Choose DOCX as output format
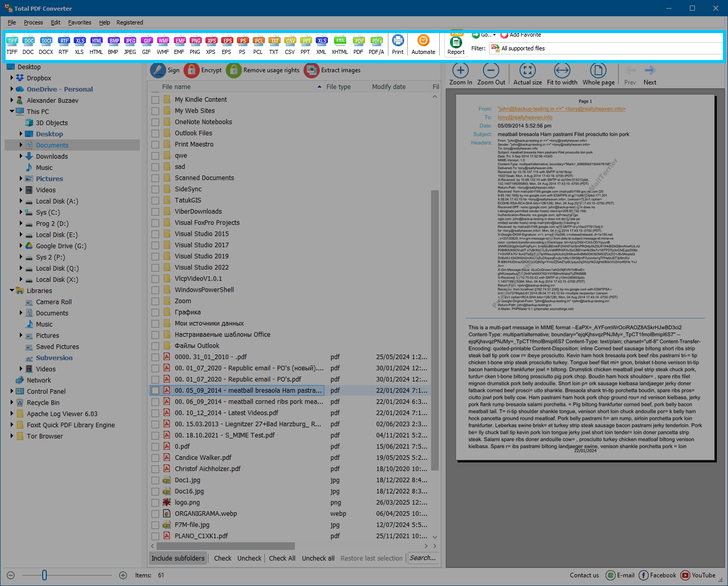 [46, 44]
